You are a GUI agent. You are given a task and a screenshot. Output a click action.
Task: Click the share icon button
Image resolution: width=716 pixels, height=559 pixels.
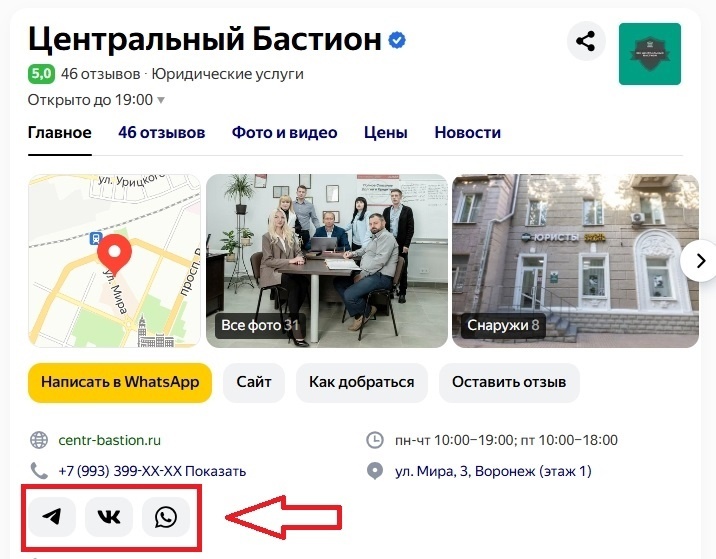coord(586,42)
